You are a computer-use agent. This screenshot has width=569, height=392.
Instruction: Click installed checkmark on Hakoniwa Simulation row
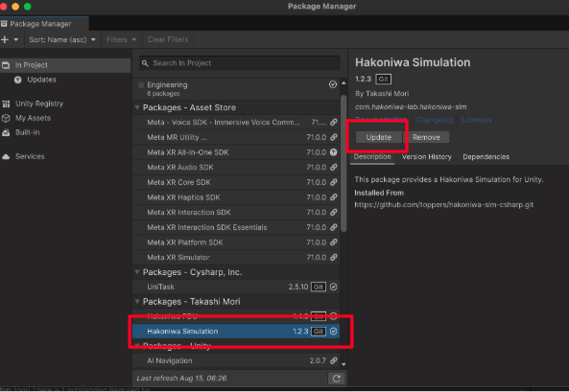coord(334,331)
